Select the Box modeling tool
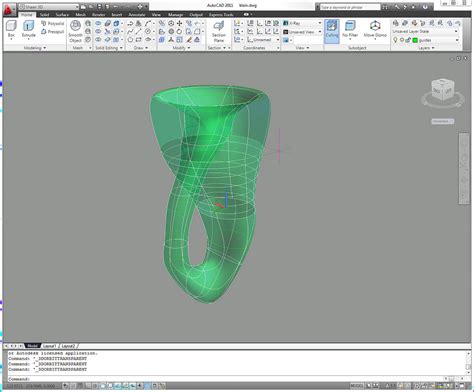The image size is (474, 392). (11, 29)
